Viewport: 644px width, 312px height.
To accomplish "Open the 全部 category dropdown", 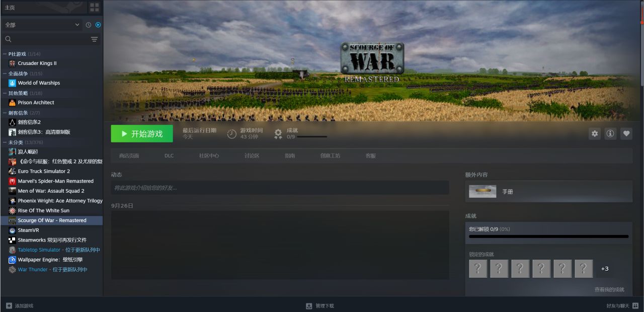I will click(x=42, y=25).
